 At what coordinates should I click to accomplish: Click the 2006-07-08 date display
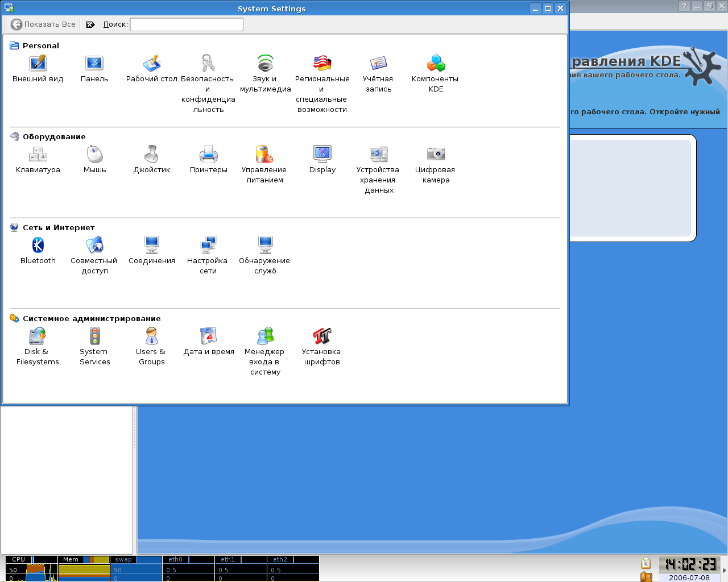pyautogui.click(x=689, y=577)
